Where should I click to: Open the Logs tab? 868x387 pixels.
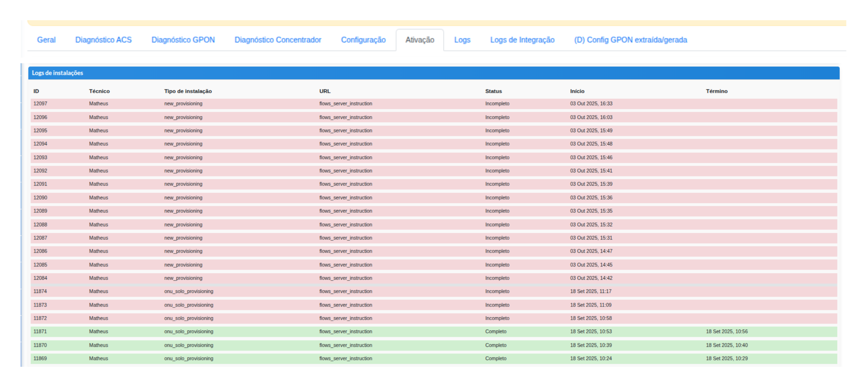point(462,40)
